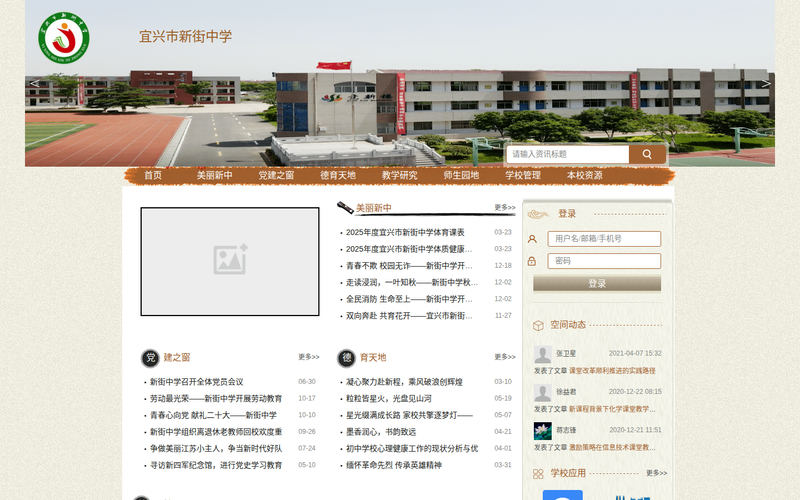
Task: Open 美丽新中 navigation menu
Action: click(214, 176)
